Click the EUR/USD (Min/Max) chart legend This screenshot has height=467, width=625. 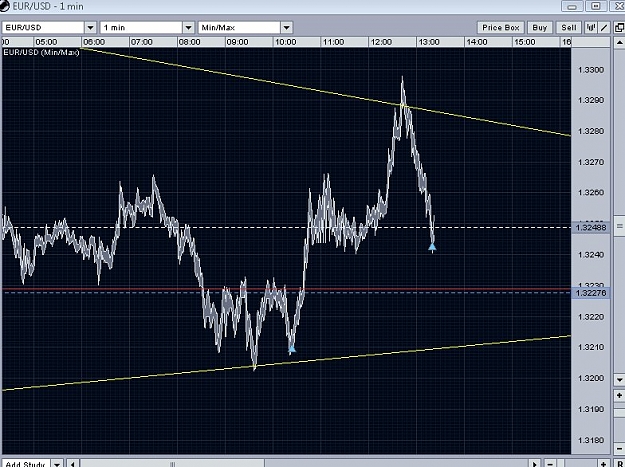[x=42, y=52]
